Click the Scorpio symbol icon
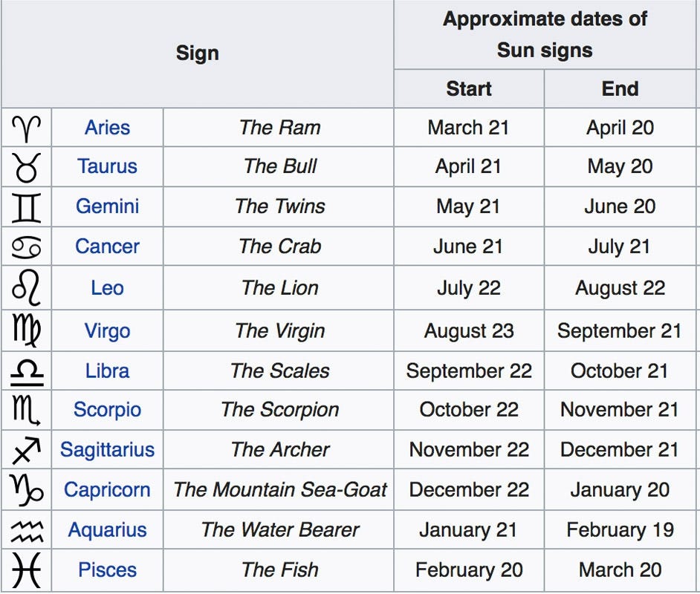Viewport: 700px width, 594px height. (x=26, y=410)
